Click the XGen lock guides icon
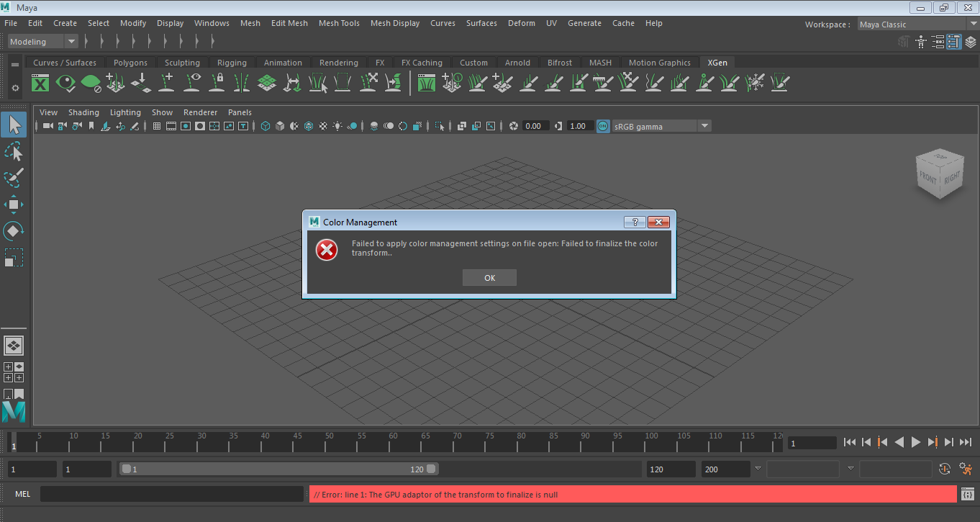The width and height of the screenshot is (980, 522). click(x=217, y=83)
